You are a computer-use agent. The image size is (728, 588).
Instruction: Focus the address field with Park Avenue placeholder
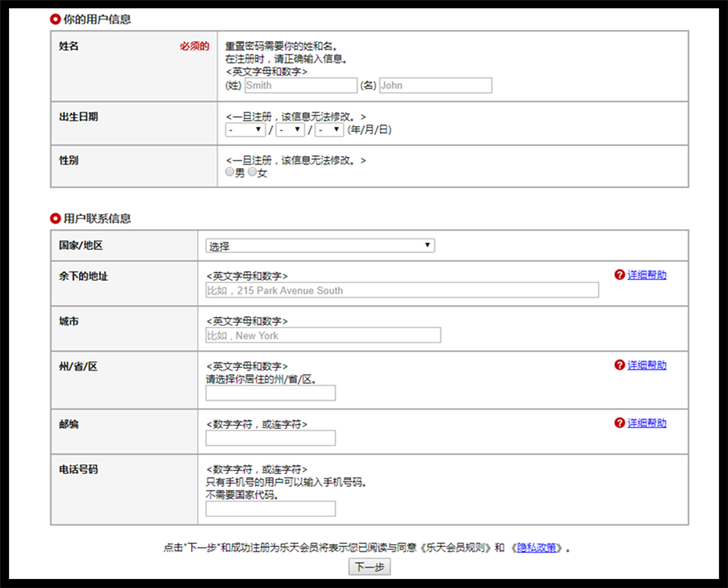pos(402,290)
